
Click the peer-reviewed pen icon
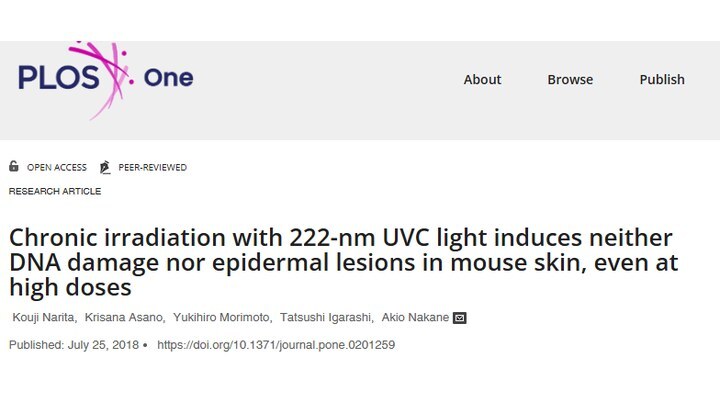[105, 167]
